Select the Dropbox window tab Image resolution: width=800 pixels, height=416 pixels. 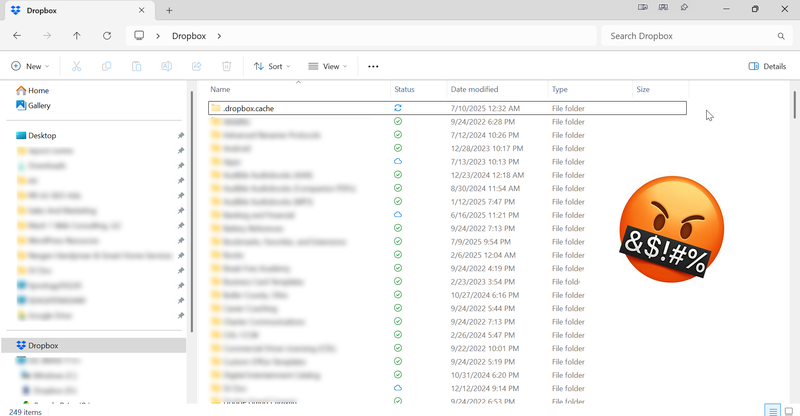[x=70, y=9]
